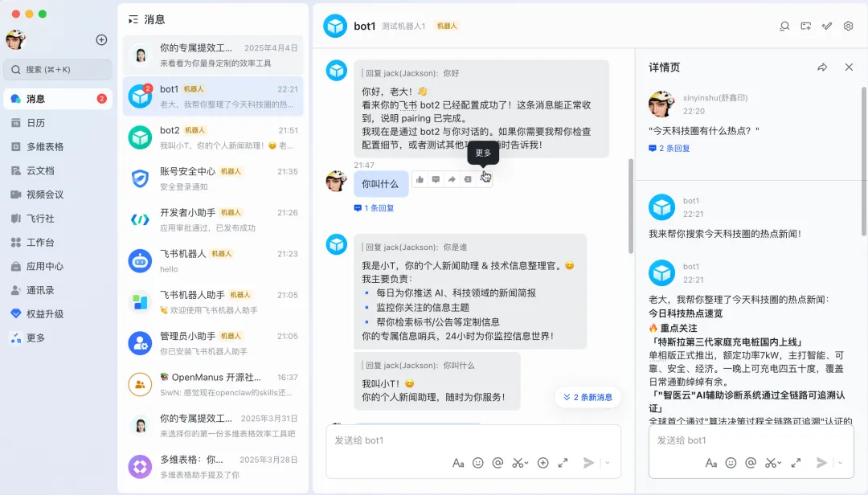Screen dimensions: 868x495
Task: Click the share arrow in 详情页 panel
Action: 822,67
